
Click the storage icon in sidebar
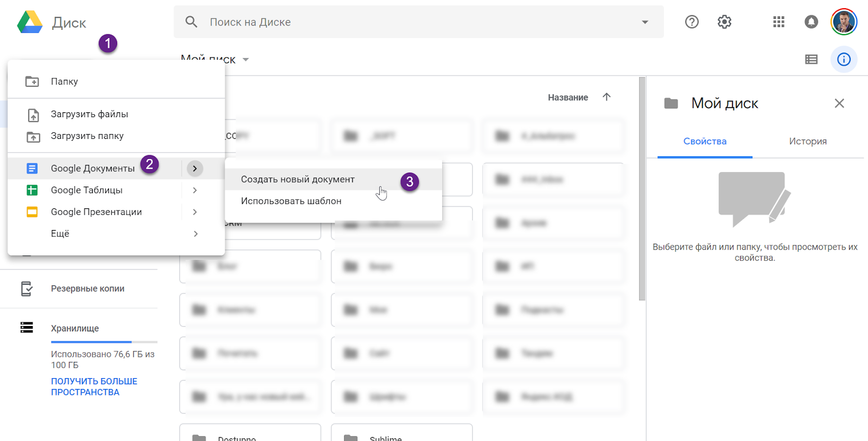click(x=27, y=328)
